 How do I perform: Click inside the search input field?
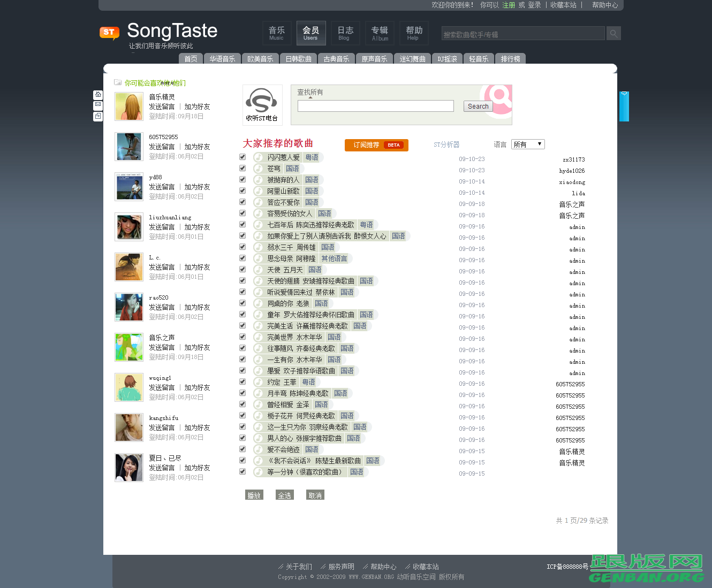[x=375, y=106]
